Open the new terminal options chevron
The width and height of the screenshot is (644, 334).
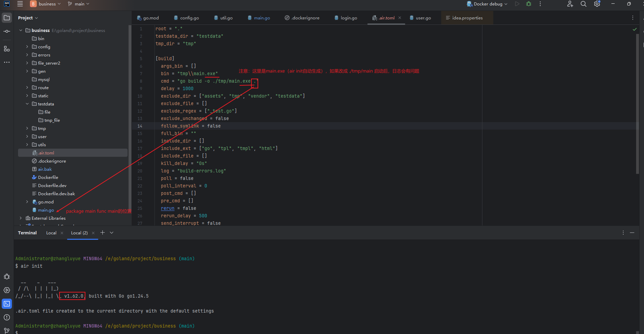point(112,233)
